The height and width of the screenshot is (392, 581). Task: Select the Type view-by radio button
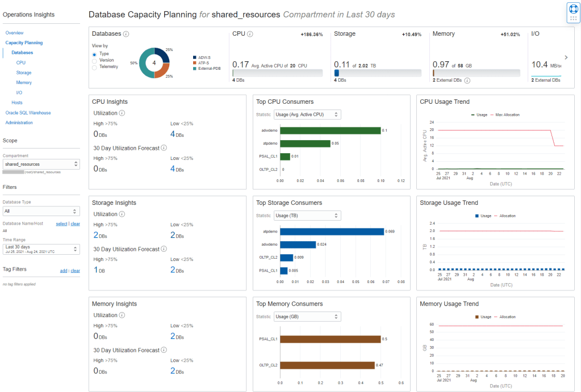click(94, 54)
